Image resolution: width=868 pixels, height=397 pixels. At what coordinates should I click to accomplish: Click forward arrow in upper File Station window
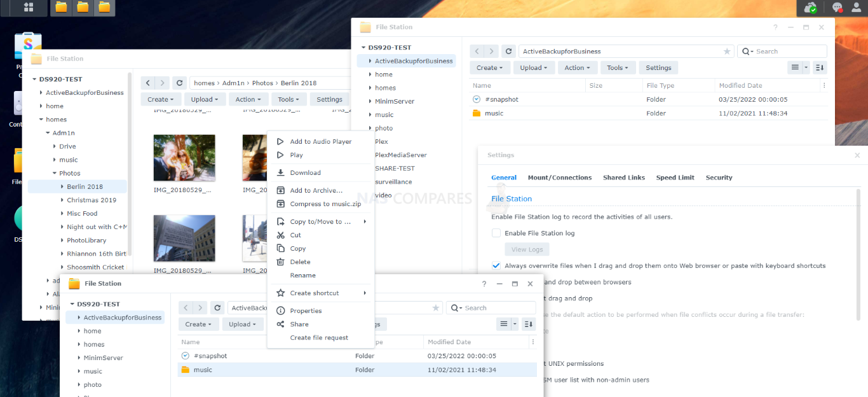(x=491, y=51)
